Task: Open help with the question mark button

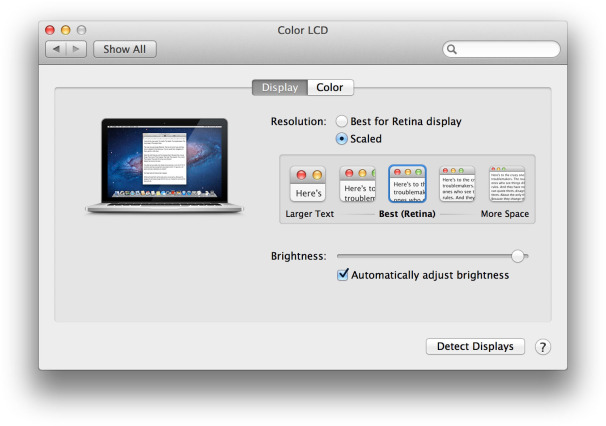Action: (x=543, y=347)
